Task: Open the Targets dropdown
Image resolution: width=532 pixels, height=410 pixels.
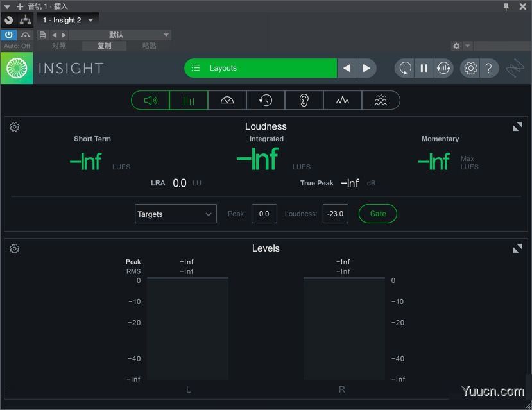Action: tap(175, 214)
